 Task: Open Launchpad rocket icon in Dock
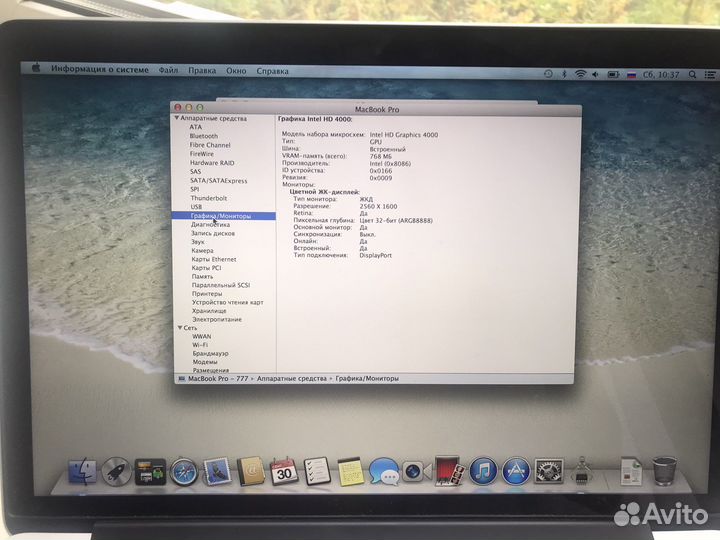[116, 471]
